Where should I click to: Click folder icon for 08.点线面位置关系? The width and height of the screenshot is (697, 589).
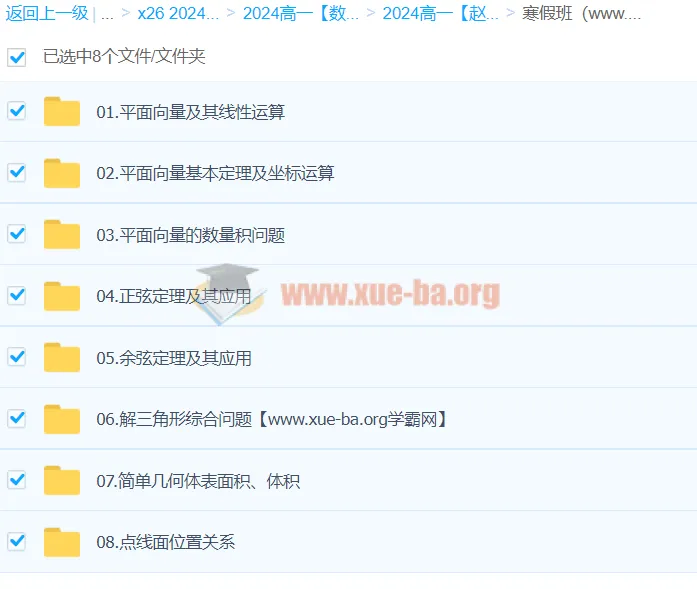coord(62,543)
